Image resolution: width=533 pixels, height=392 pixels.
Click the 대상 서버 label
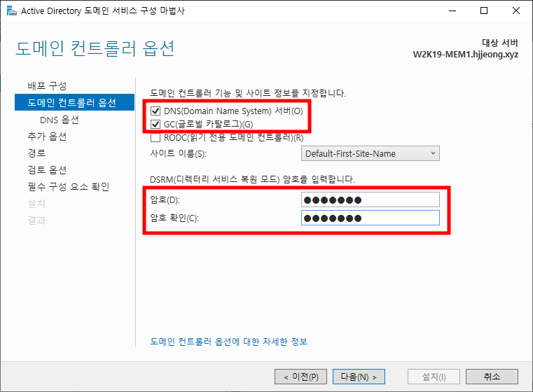[499, 43]
